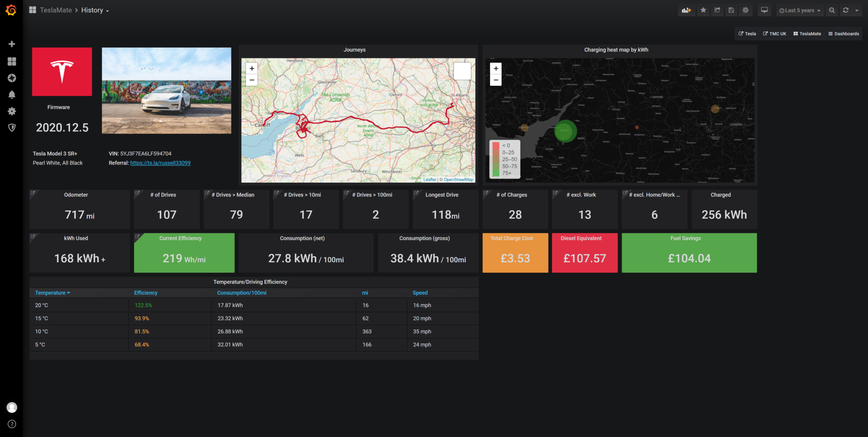The height and width of the screenshot is (437, 868).
Task: Open the TMC UK external link
Action: [x=775, y=34]
